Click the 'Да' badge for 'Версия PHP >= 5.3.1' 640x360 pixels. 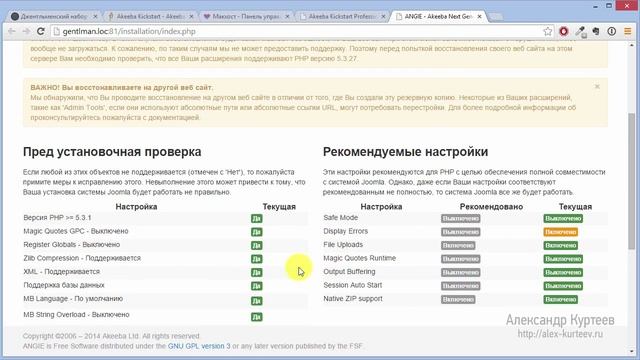[x=257, y=218]
